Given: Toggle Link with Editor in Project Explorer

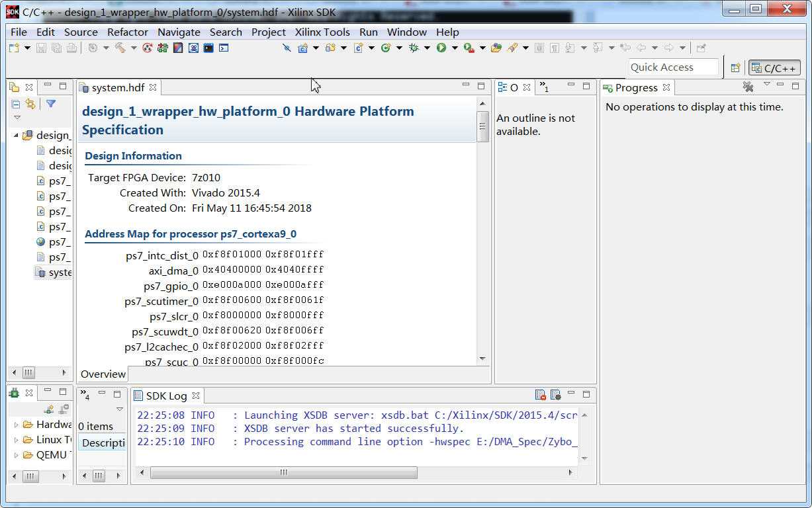Looking at the screenshot, I should click(x=30, y=104).
